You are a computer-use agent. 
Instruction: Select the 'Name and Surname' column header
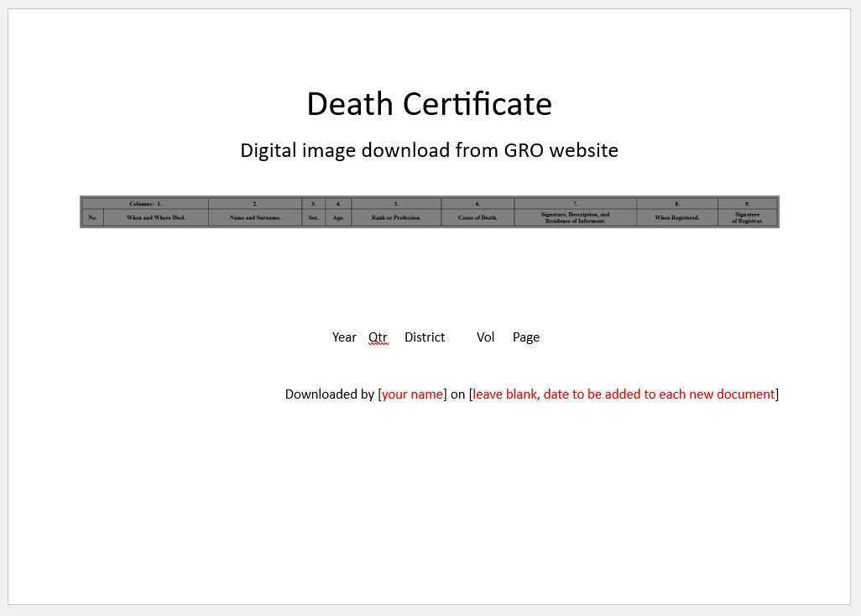pos(254,218)
